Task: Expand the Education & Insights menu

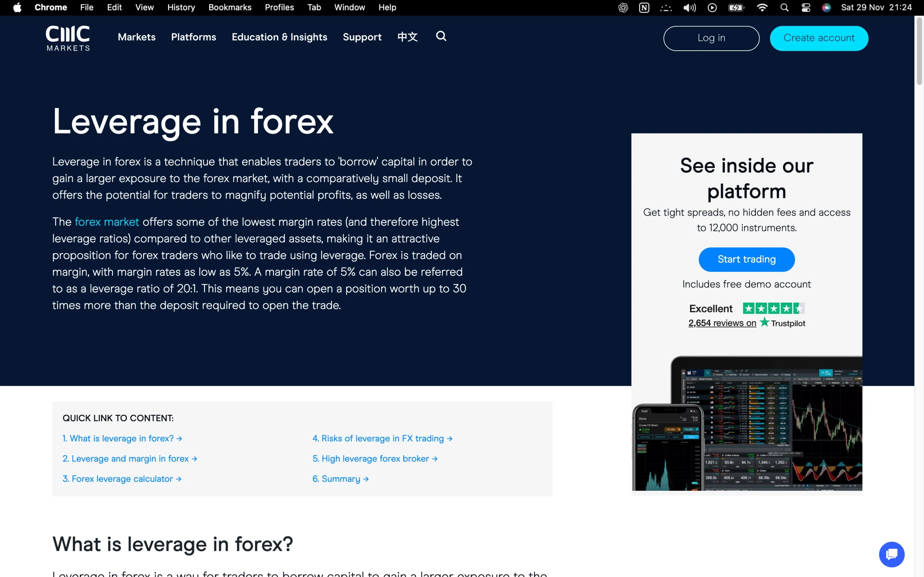Action: [279, 37]
